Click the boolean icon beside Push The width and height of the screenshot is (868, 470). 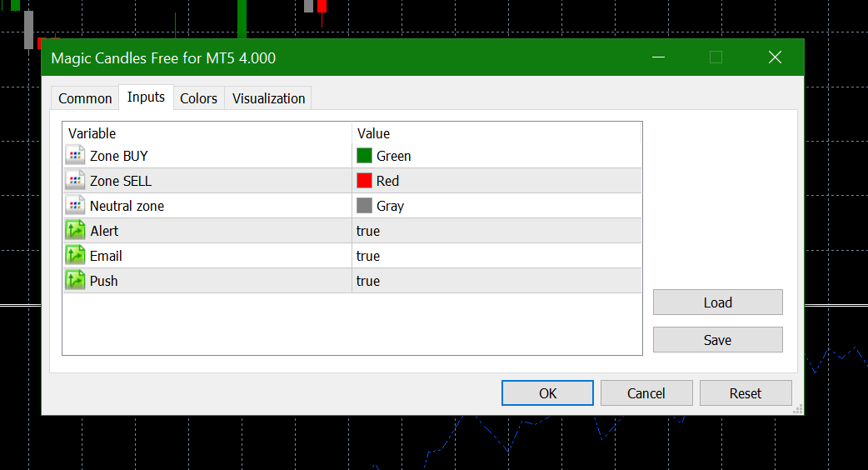point(75,280)
